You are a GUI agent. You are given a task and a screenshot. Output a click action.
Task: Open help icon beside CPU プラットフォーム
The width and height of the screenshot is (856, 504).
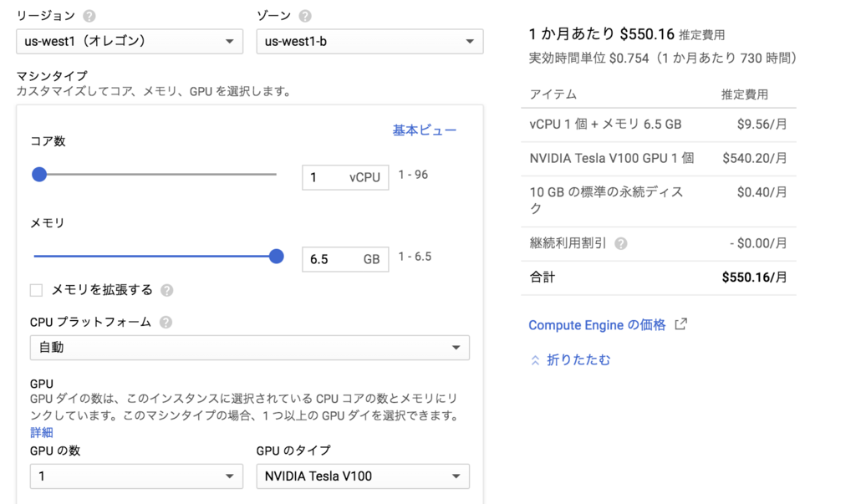(166, 322)
